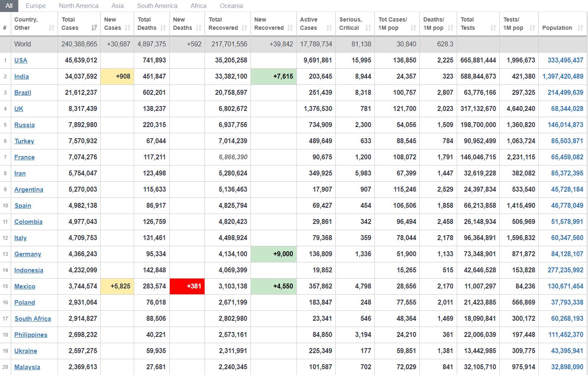The height and width of the screenshot is (375, 588).
Task: Click Mexico new cases +5,825 cell
Action: point(117,286)
